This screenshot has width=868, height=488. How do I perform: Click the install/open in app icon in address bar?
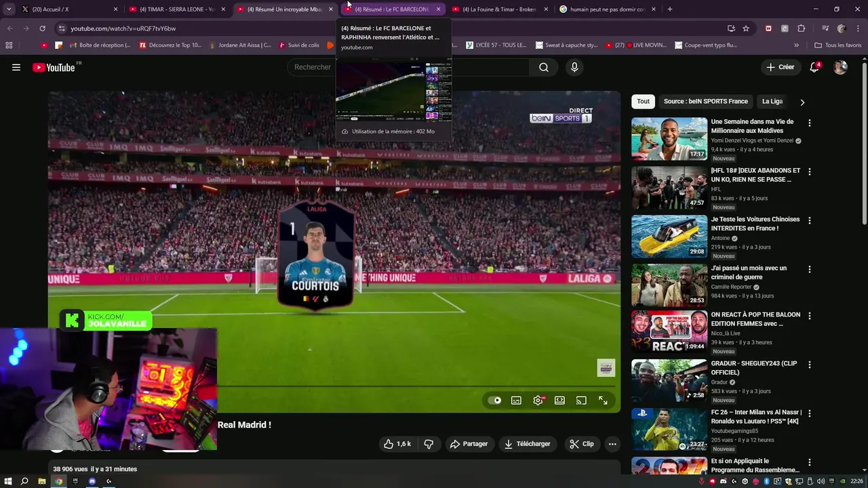coord(731,28)
